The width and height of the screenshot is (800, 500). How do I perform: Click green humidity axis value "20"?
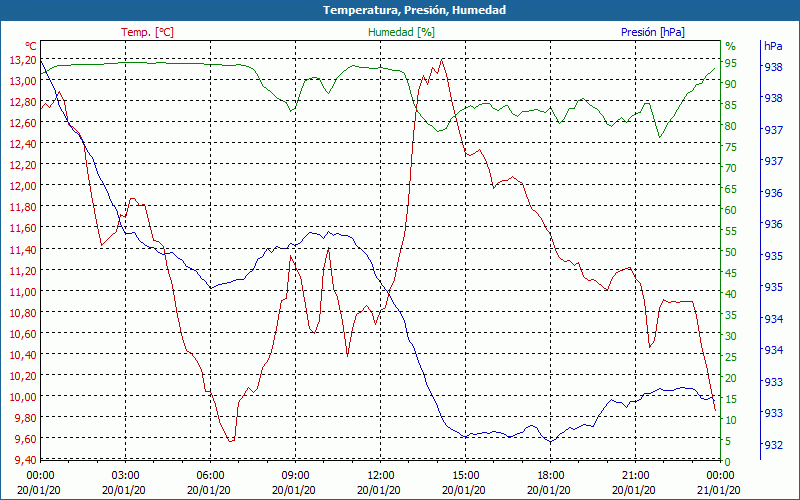point(731,378)
